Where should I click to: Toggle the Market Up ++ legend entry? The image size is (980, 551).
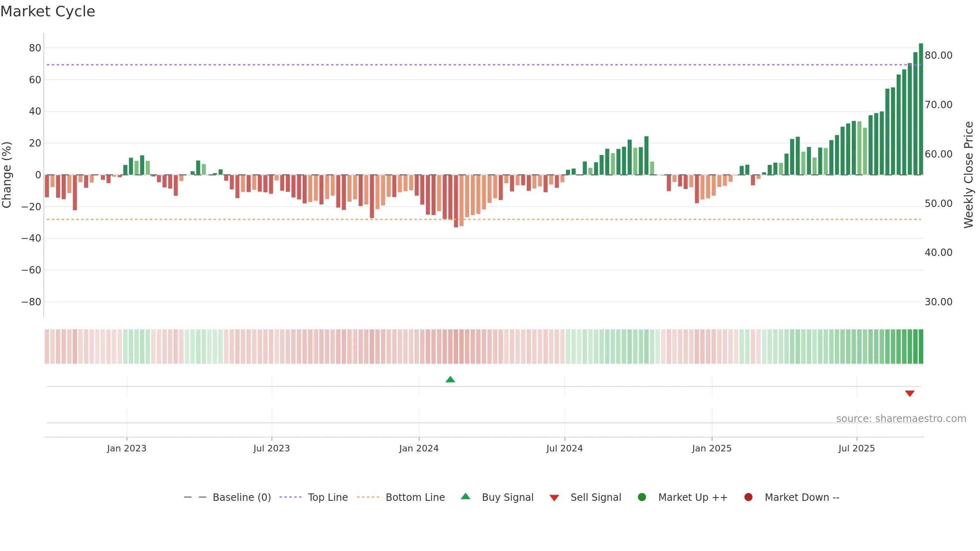683,498
